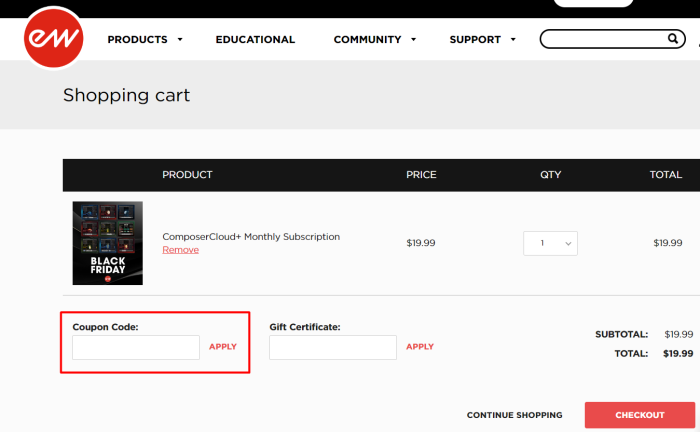Expand the SUPPORT dropdown arrow
Screen dimensions: 700x432
(513, 40)
